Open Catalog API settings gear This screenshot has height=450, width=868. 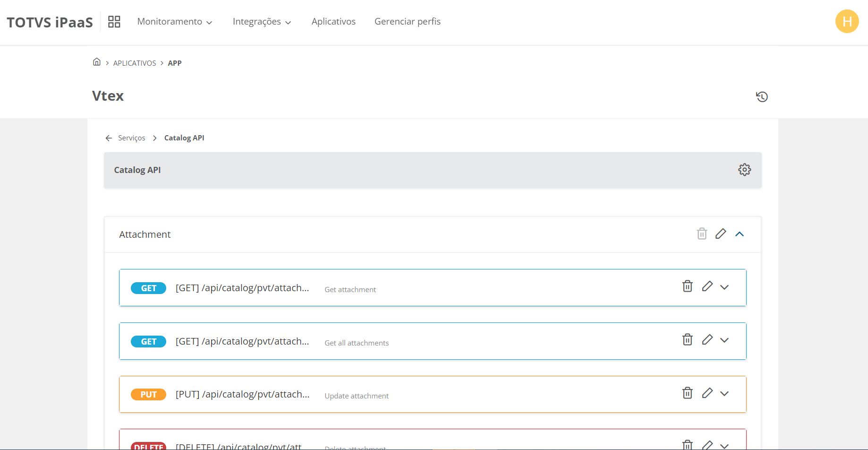point(744,170)
